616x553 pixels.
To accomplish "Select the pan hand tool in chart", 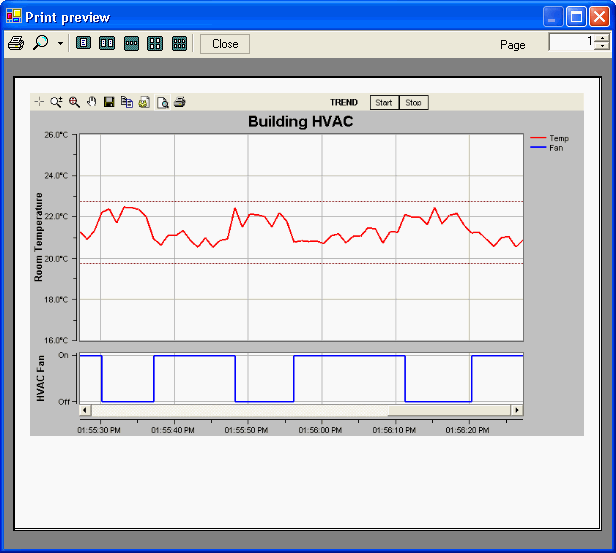I will pos(91,102).
